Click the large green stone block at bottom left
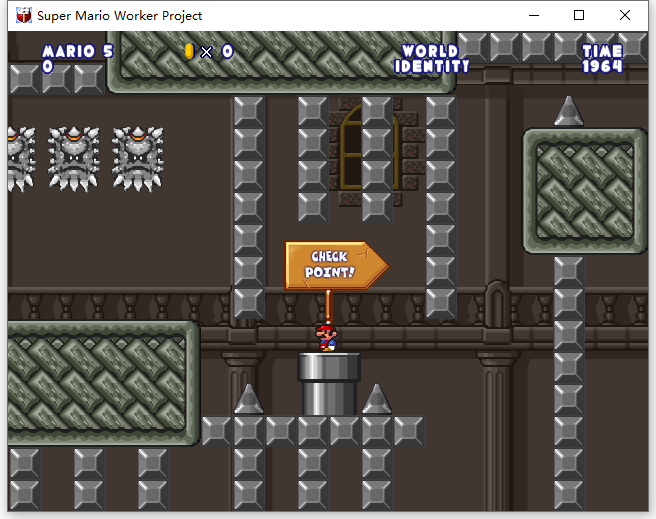This screenshot has width=656, height=519. point(103,383)
